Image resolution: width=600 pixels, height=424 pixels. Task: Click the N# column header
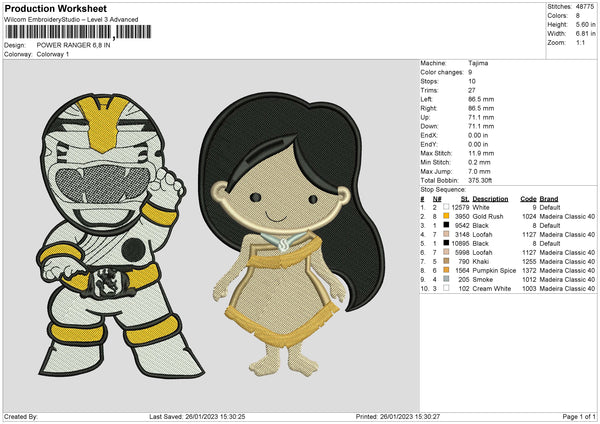coord(437,199)
